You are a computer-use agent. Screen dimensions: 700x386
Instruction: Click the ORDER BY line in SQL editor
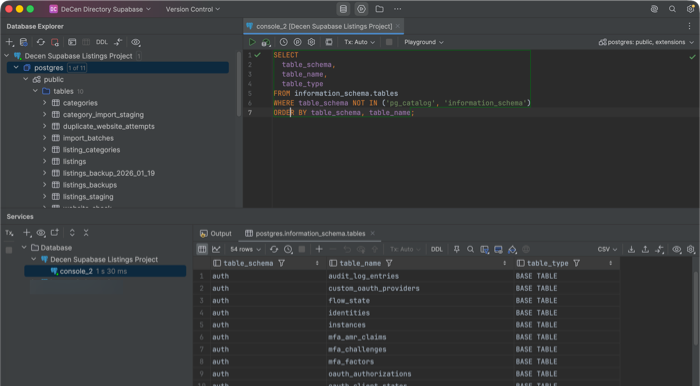click(344, 112)
